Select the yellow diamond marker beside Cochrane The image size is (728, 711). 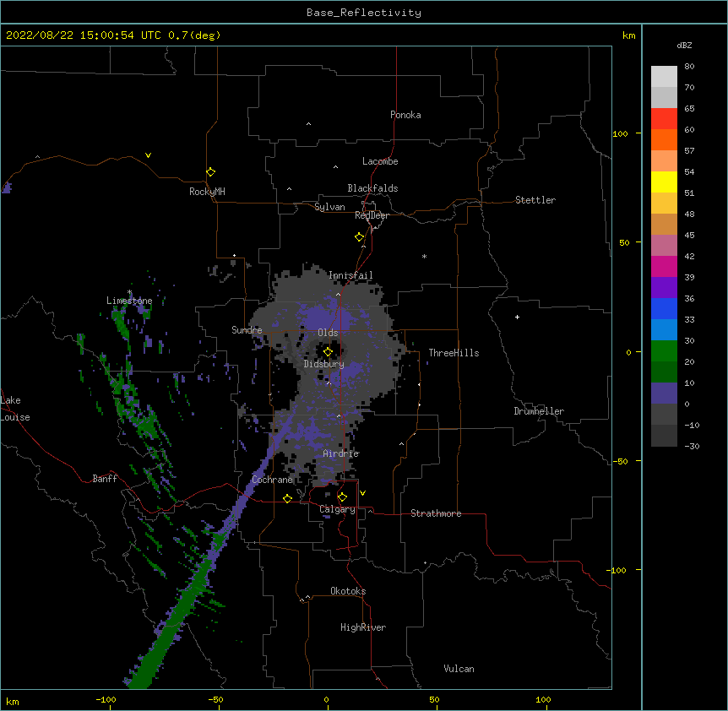click(x=287, y=498)
